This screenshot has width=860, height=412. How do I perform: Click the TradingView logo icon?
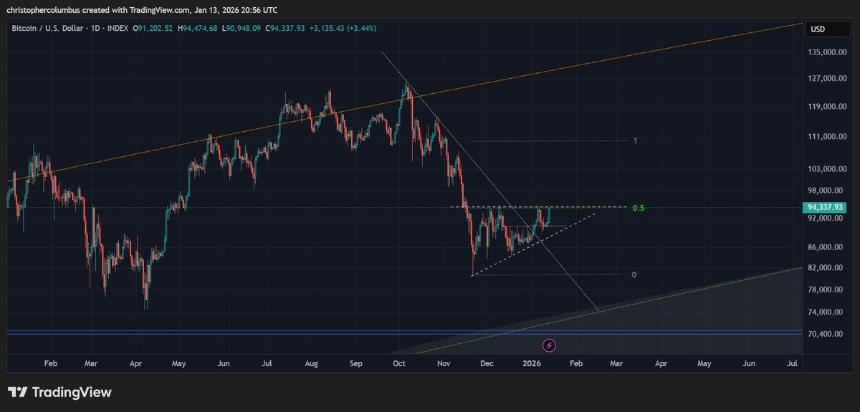19,392
